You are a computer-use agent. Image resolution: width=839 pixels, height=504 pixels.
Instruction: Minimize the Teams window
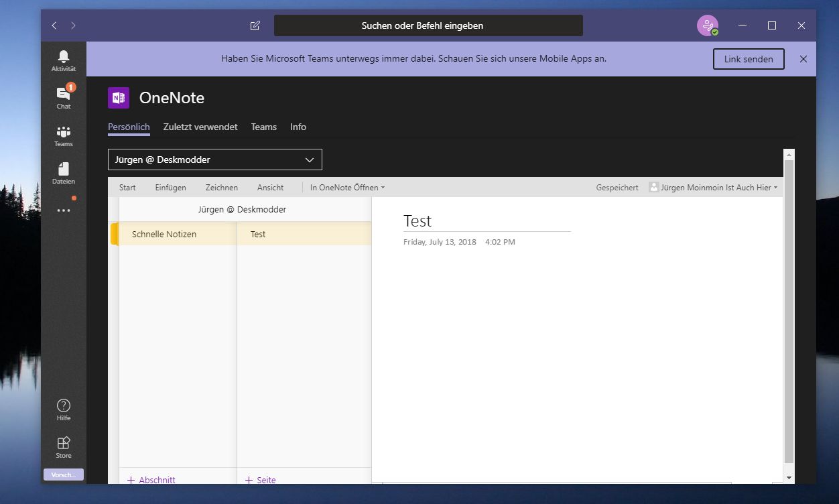tap(743, 25)
